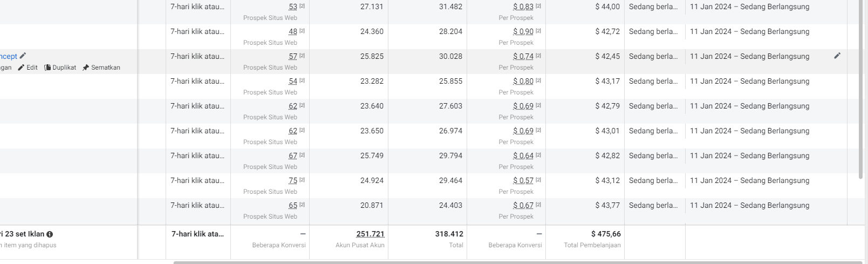This screenshot has width=868, height=264.
Task: Open the underlined total reach 251.721
Action: click(x=371, y=234)
